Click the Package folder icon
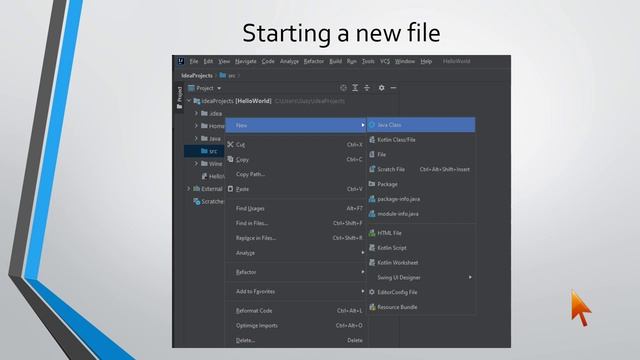This screenshot has height=360, width=640. pyautogui.click(x=372, y=184)
